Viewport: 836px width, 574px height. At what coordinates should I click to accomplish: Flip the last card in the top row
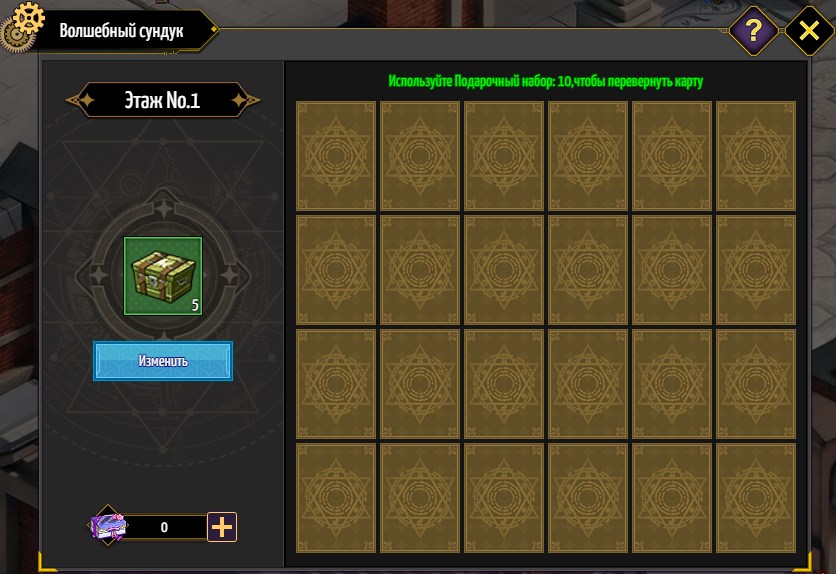coord(756,156)
